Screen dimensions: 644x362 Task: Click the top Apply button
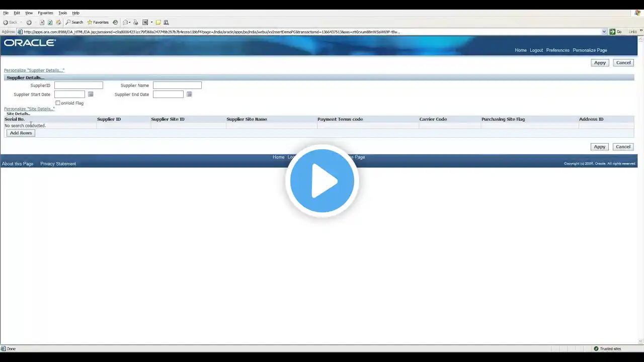(x=600, y=63)
